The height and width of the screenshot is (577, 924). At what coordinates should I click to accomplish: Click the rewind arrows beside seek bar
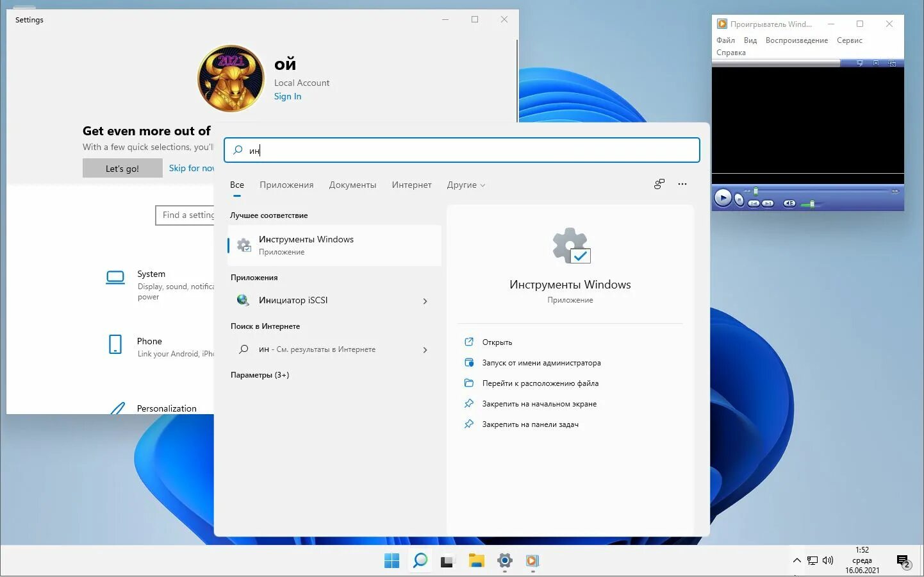point(747,191)
